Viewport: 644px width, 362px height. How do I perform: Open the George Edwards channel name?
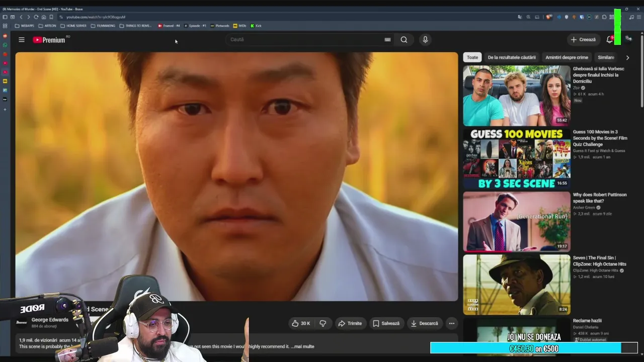tap(50, 320)
